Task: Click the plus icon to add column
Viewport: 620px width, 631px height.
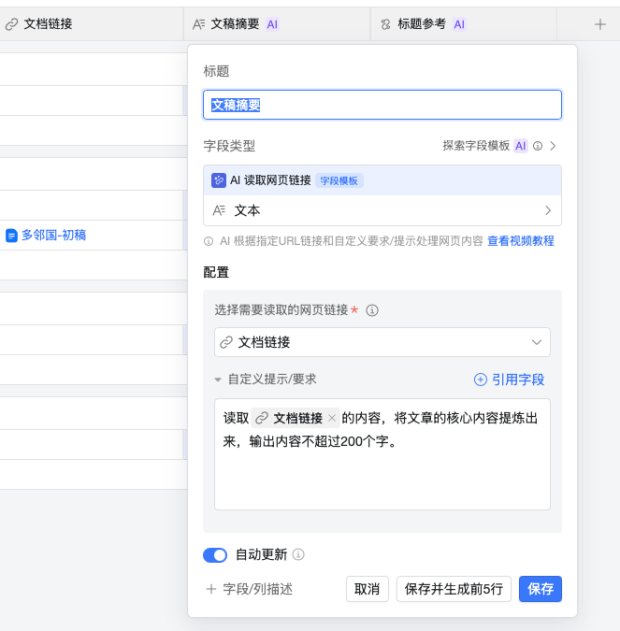Action: pyautogui.click(x=600, y=24)
